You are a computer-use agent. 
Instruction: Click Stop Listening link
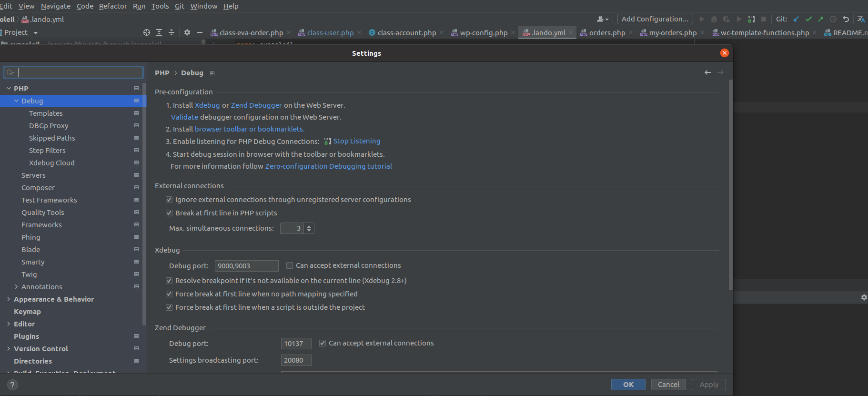pos(357,141)
